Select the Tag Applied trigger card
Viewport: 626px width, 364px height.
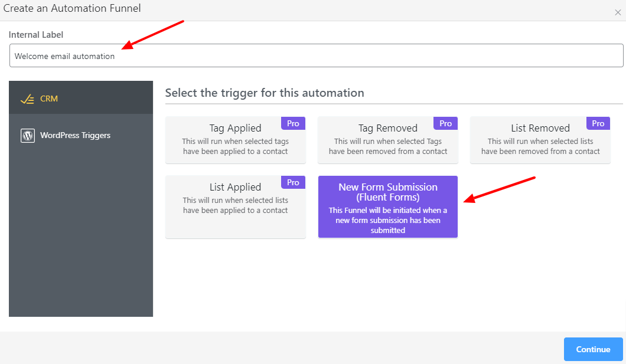click(x=236, y=140)
